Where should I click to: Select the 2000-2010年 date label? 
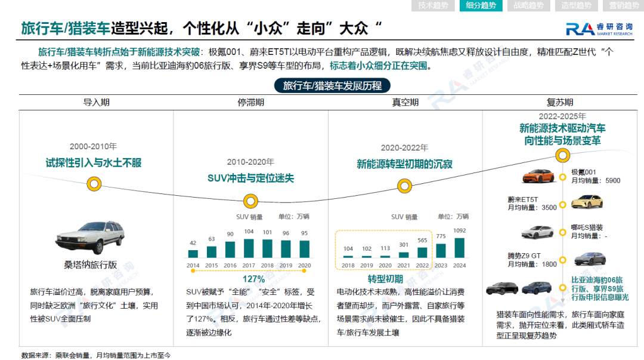pyautogui.click(x=93, y=146)
